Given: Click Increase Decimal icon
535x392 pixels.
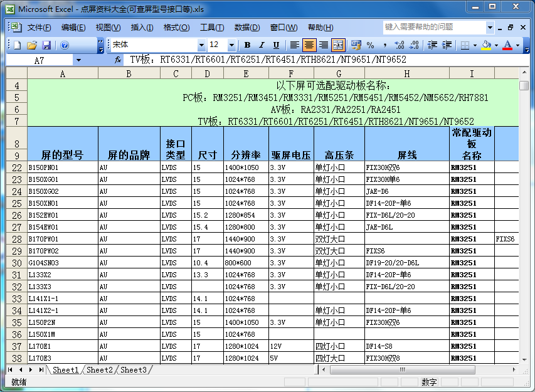Looking at the screenshot, I should [x=399, y=45].
